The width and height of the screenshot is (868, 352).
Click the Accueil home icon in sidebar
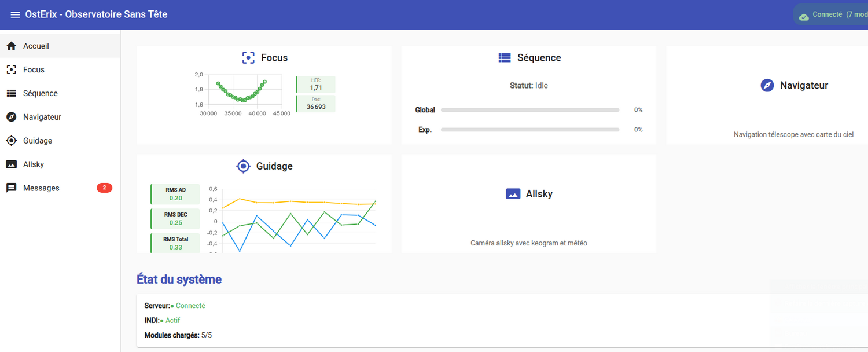pos(11,46)
